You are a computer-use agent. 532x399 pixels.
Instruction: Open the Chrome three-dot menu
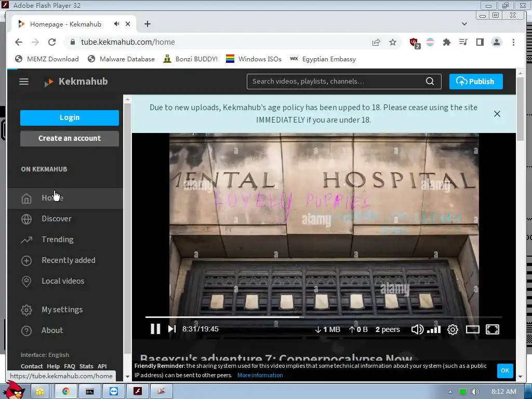click(x=513, y=42)
